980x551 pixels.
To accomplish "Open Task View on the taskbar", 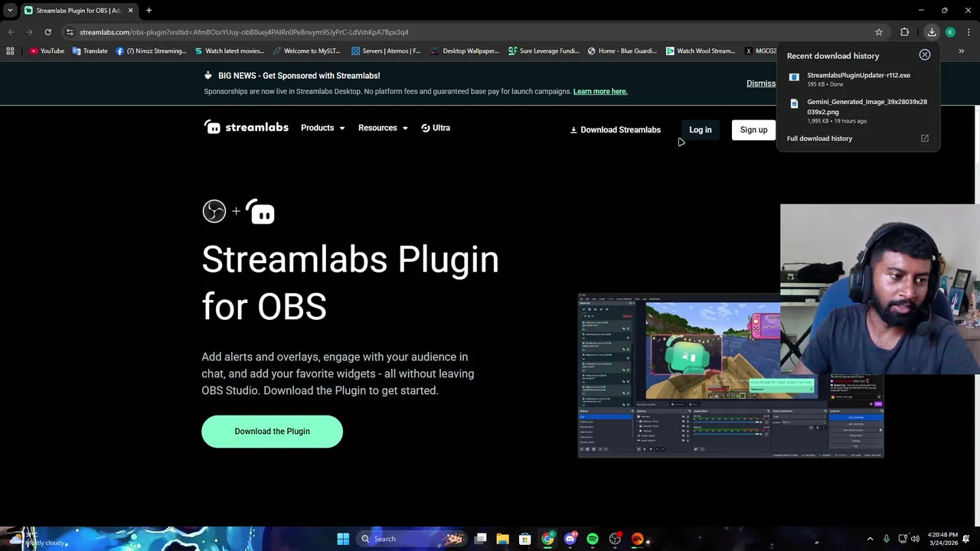I will click(480, 539).
